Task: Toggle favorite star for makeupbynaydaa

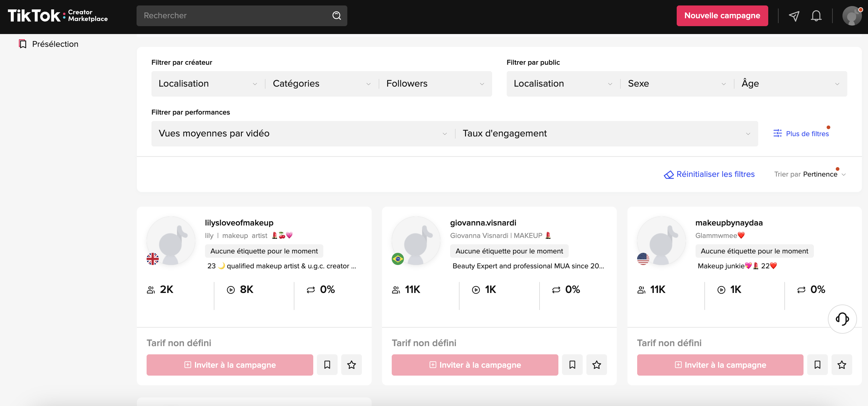Action: pyautogui.click(x=841, y=365)
